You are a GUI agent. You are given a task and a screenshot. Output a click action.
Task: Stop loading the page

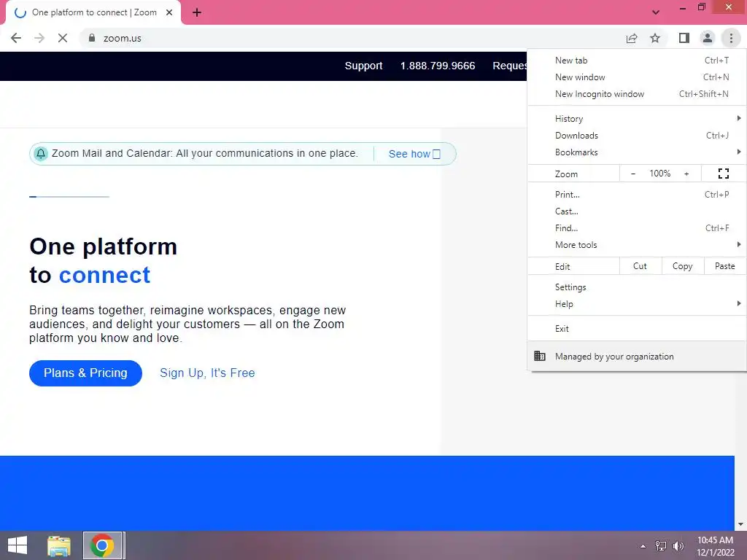click(63, 38)
